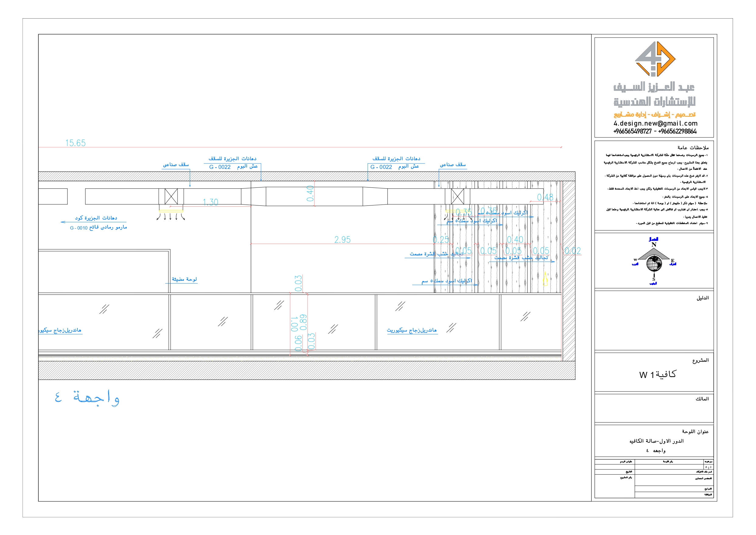Select the 15.65 overall dimension text

76,143
